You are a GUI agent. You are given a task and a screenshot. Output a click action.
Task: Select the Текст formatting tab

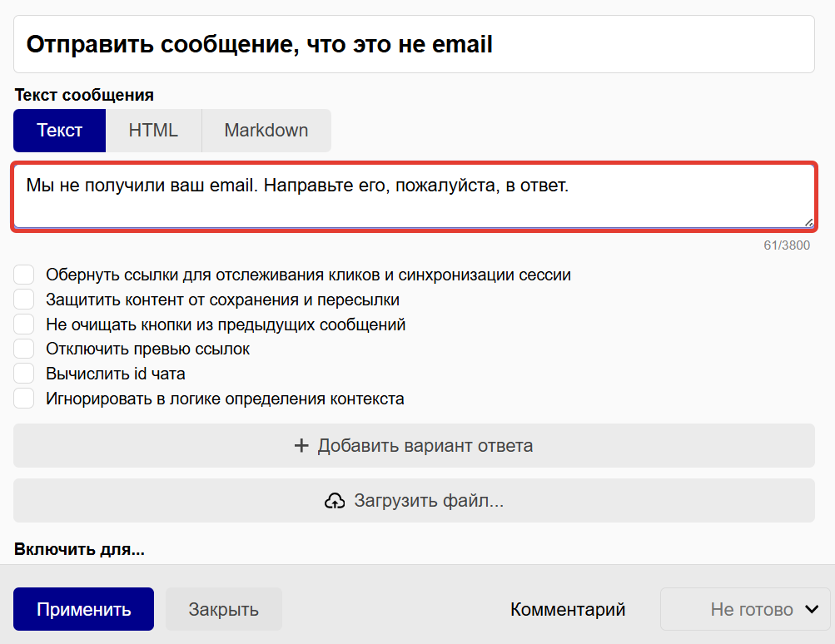tap(58, 130)
